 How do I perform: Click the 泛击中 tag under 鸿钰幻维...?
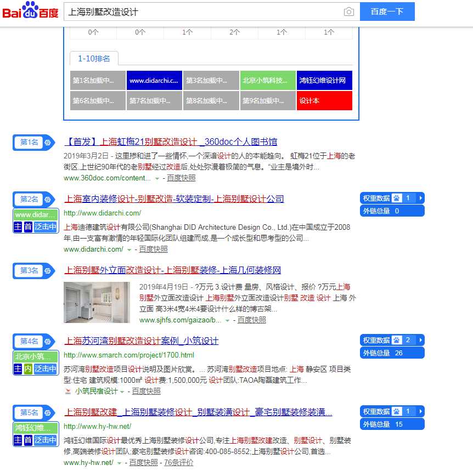[46, 440]
